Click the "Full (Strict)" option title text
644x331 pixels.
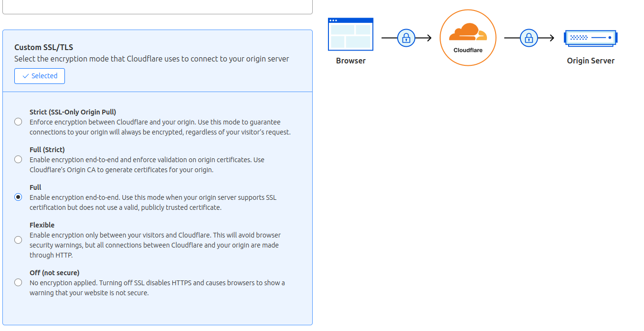tap(47, 150)
